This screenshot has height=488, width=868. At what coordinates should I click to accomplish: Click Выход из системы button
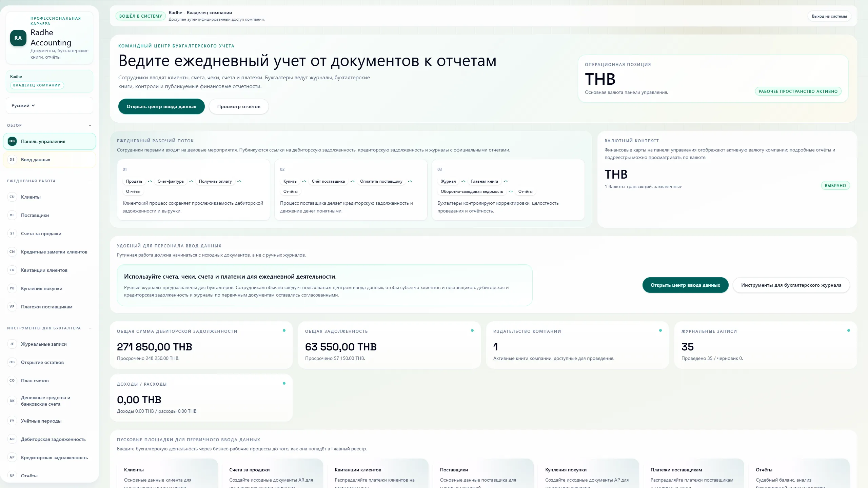pyautogui.click(x=829, y=16)
